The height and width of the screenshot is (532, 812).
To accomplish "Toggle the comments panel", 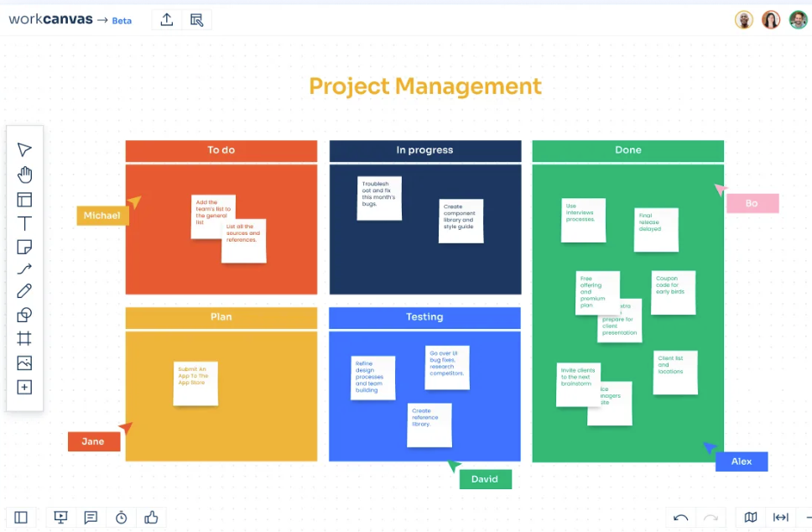I will 91,518.
